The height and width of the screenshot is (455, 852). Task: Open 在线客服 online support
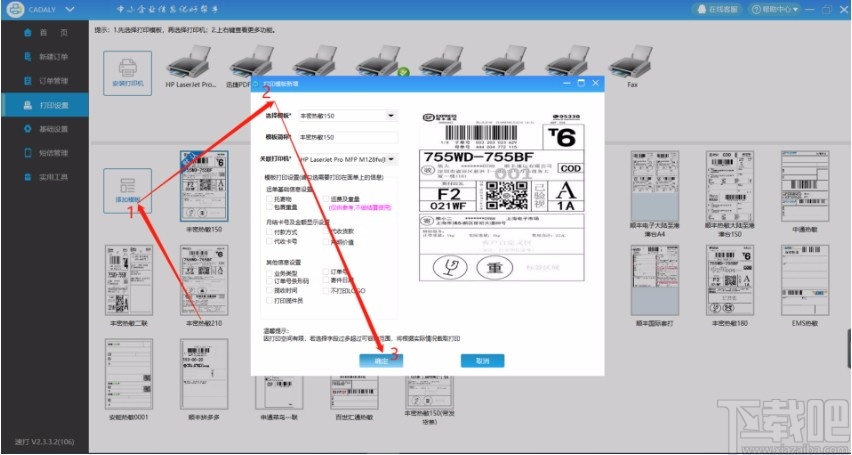(717, 9)
